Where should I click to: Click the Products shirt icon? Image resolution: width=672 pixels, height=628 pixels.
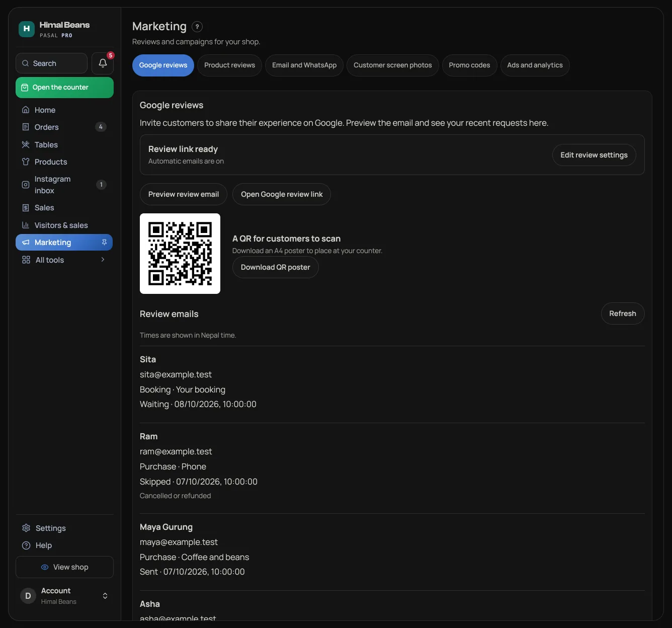[x=26, y=162]
